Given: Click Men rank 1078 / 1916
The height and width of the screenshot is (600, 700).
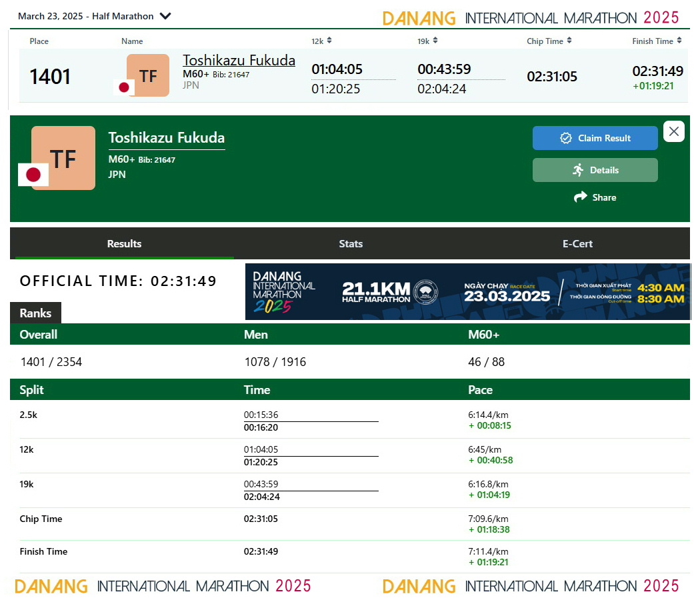Looking at the screenshot, I should [x=275, y=361].
